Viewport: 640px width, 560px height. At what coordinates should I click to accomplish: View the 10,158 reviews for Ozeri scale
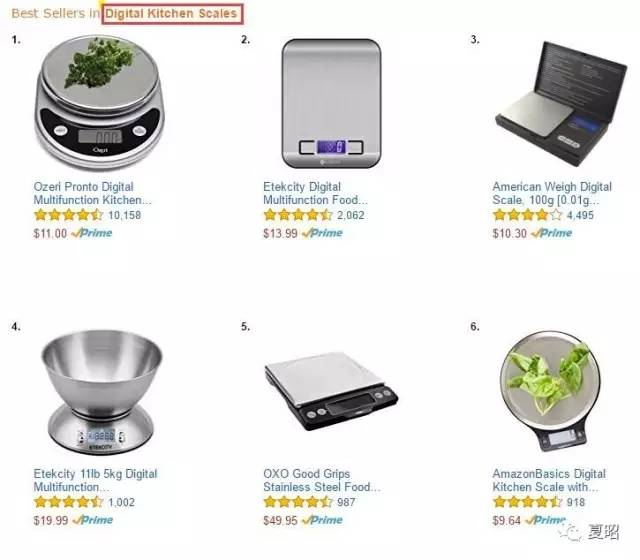[x=124, y=215]
